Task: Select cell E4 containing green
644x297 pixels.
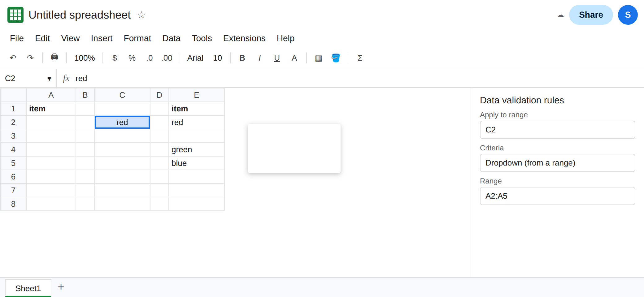Action: [x=197, y=149]
